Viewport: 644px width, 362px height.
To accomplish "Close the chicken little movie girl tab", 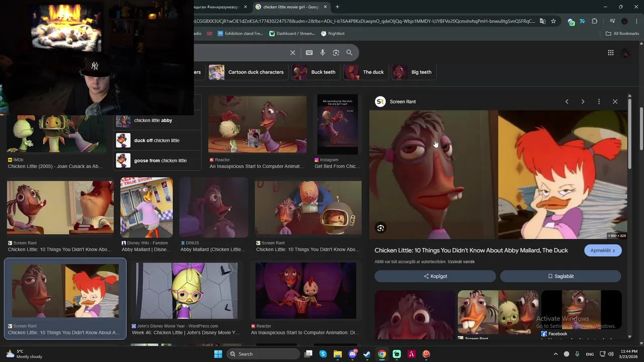I will tap(326, 7).
